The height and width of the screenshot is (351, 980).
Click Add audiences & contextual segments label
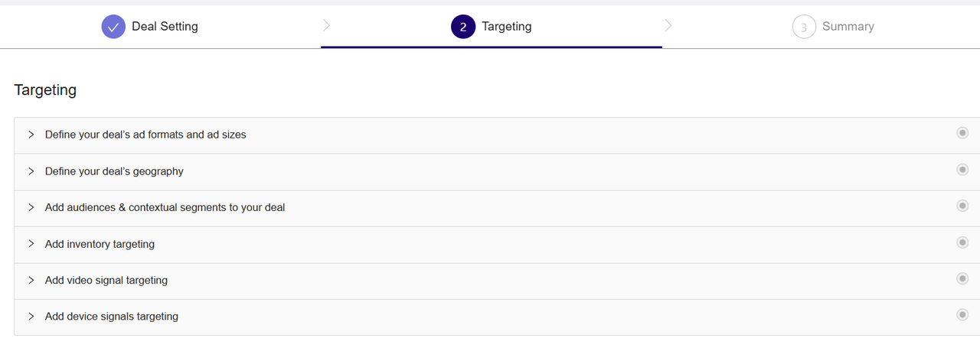point(165,207)
